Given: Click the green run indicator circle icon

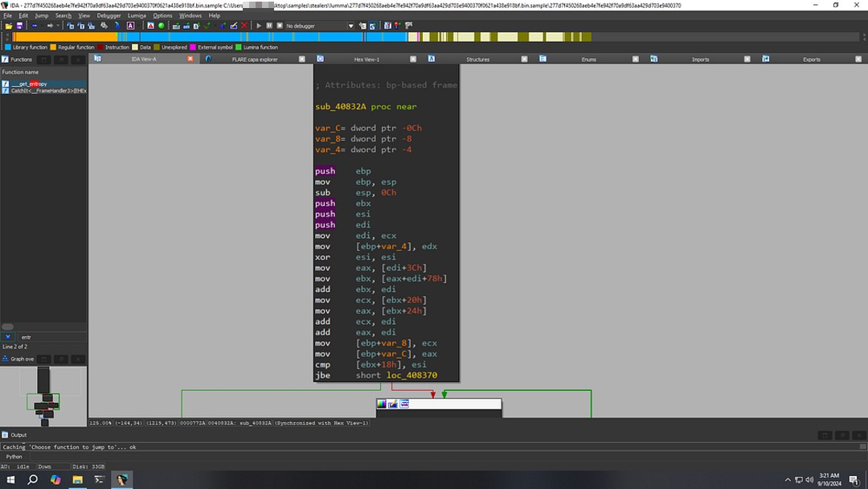Looking at the screenshot, I should click(x=161, y=26).
